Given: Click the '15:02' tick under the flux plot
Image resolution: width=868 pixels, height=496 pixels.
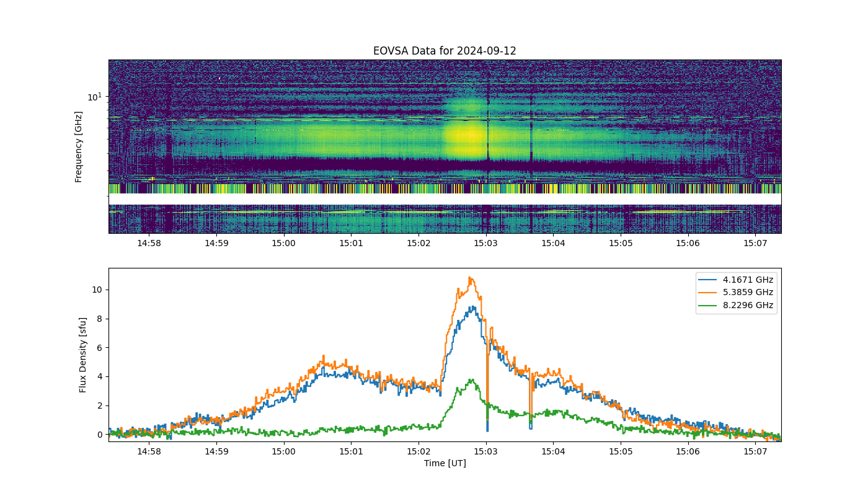Looking at the screenshot, I should click(418, 451).
